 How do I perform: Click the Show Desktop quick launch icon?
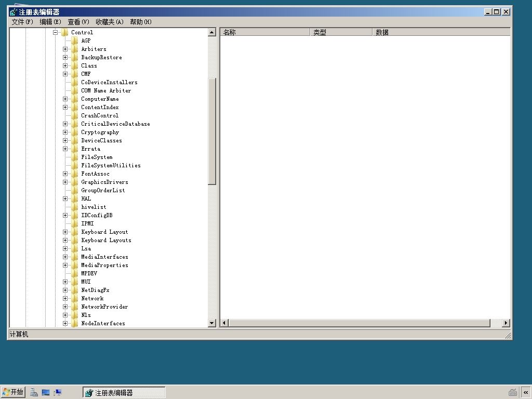[x=46, y=393]
